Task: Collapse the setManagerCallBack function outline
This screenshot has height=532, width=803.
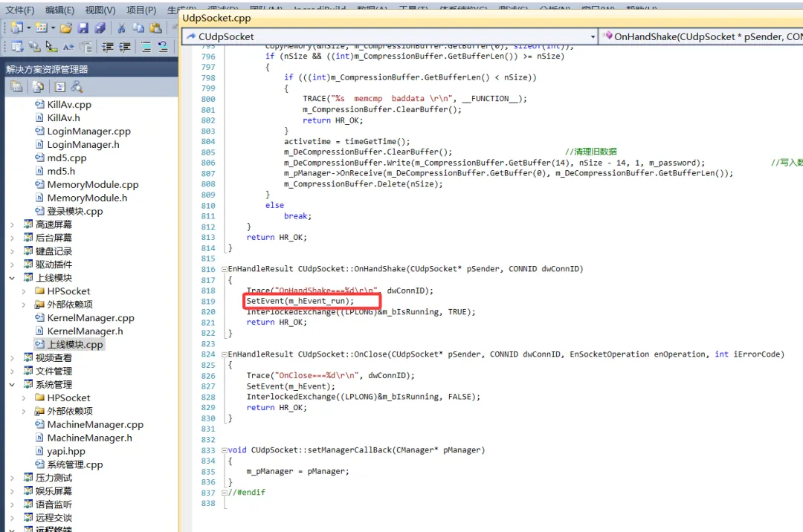Action: point(225,450)
